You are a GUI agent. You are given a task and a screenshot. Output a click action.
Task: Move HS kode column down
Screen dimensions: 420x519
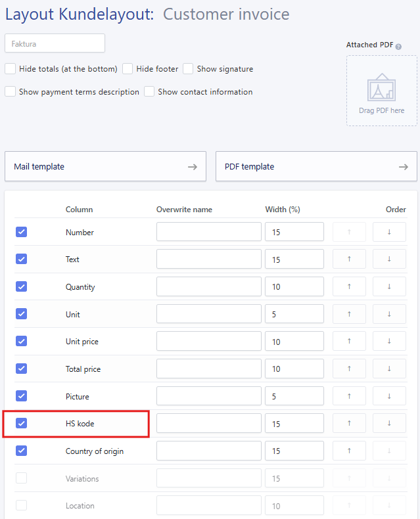click(389, 424)
